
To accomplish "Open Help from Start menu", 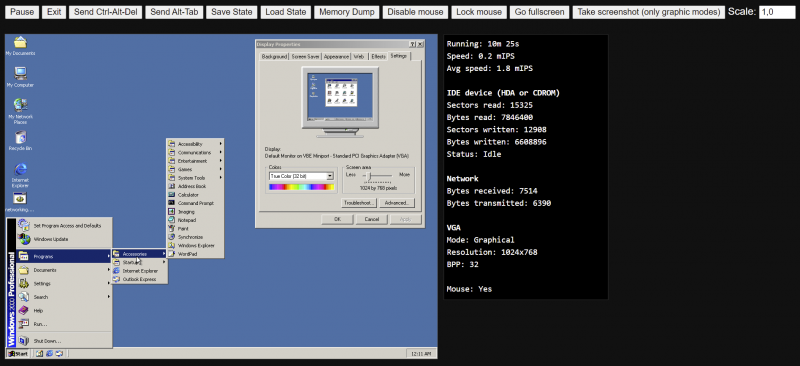I will click(x=64, y=310).
